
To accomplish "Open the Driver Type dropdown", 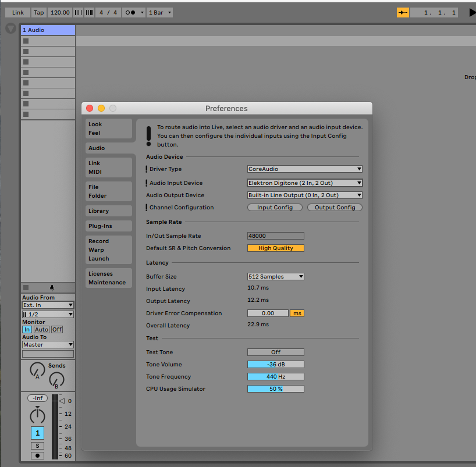I will (x=304, y=169).
